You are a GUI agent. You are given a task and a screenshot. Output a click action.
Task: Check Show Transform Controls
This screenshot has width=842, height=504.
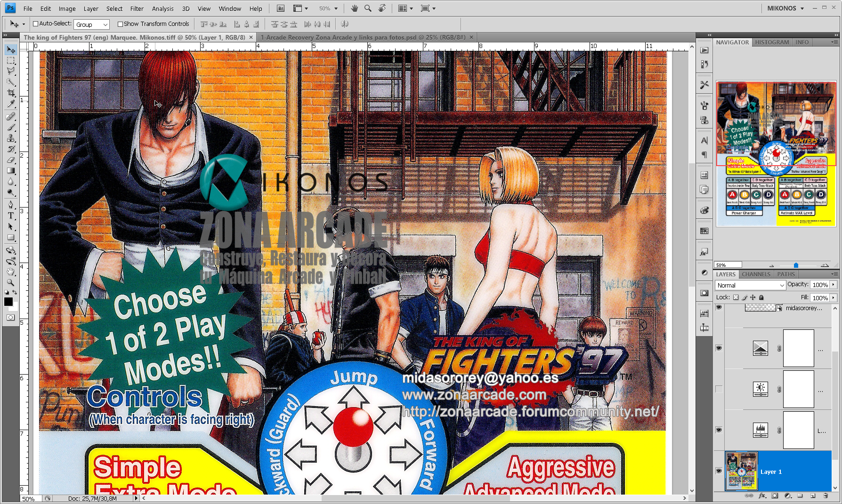(x=120, y=24)
